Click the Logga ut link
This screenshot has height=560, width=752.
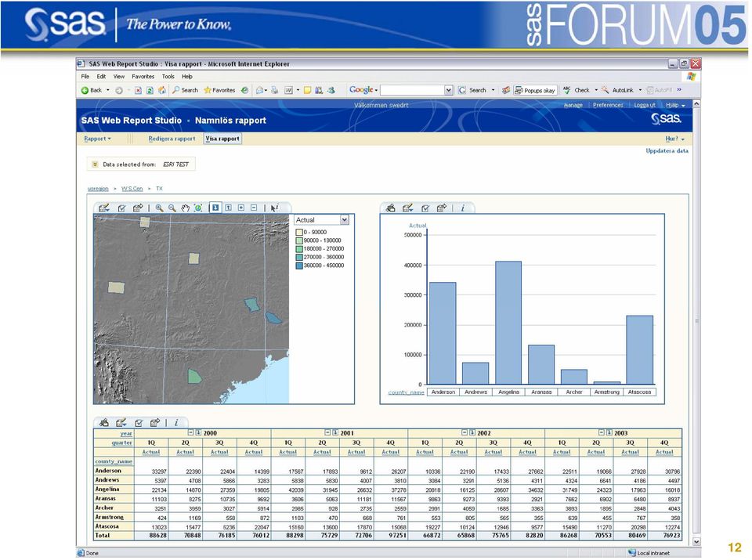pyautogui.click(x=645, y=105)
